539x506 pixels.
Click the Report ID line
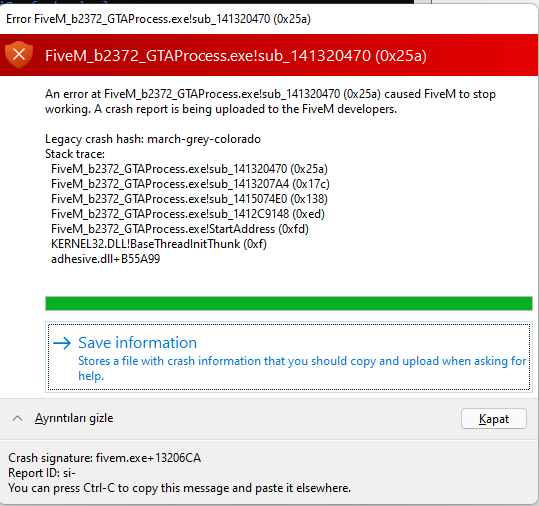[x=42, y=473]
